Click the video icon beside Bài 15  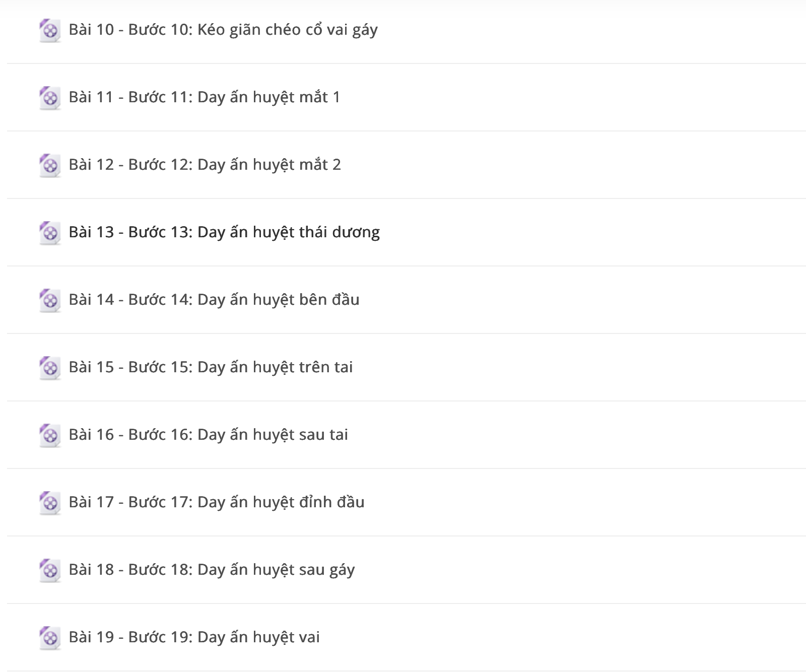point(50,368)
